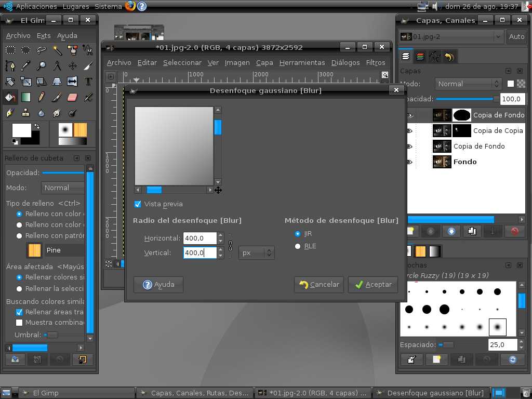Hide the Copia de Copia layer
Screen dimensions: 532x399
point(409,131)
